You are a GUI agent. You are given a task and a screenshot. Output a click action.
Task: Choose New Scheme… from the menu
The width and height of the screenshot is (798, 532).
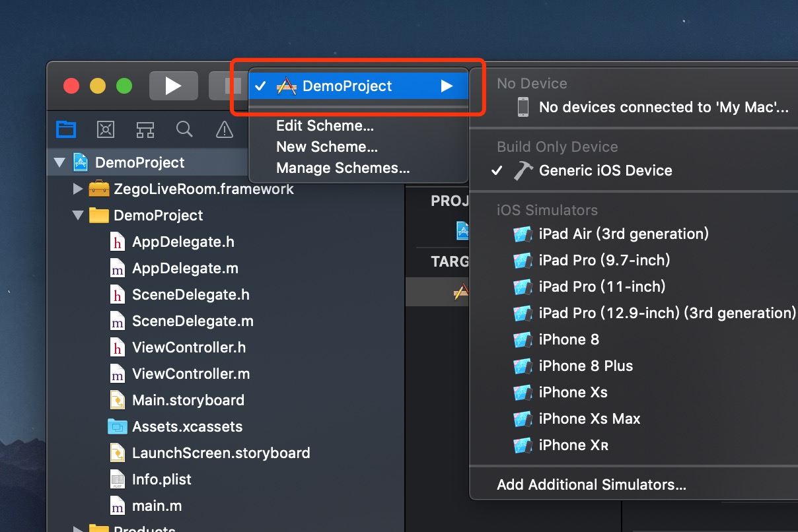[327, 147]
